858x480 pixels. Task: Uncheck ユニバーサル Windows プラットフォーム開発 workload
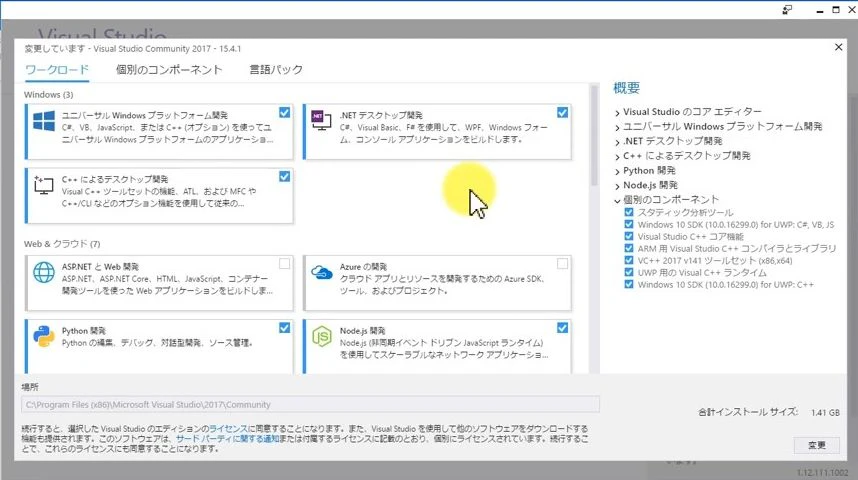pyautogui.click(x=285, y=112)
